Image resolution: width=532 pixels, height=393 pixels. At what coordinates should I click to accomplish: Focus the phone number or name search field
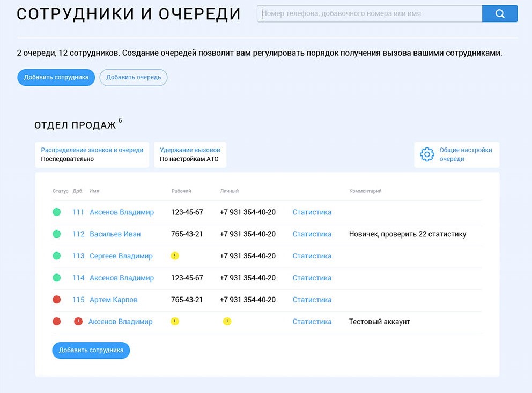370,13
